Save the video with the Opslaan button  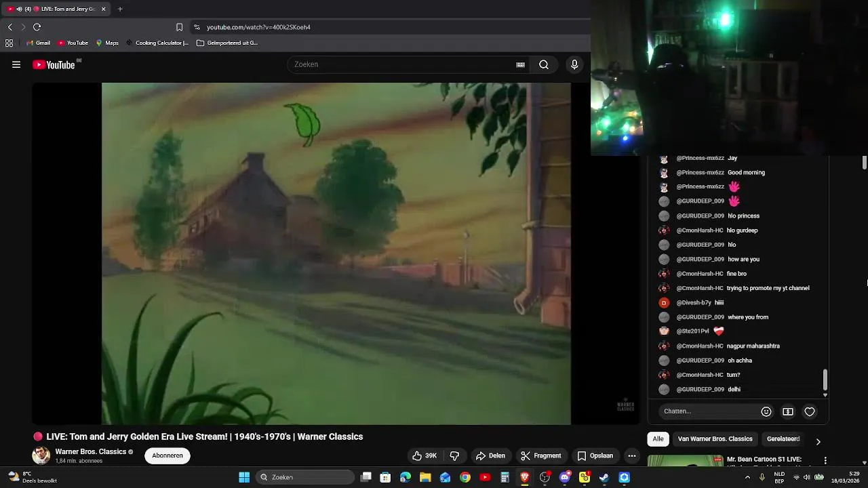click(x=595, y=455)
